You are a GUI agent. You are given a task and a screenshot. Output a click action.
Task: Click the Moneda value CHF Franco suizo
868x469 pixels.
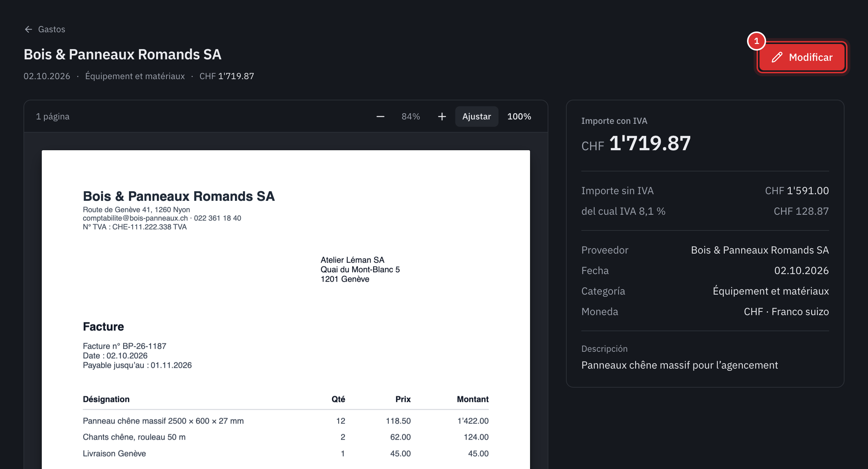(786, 311)
